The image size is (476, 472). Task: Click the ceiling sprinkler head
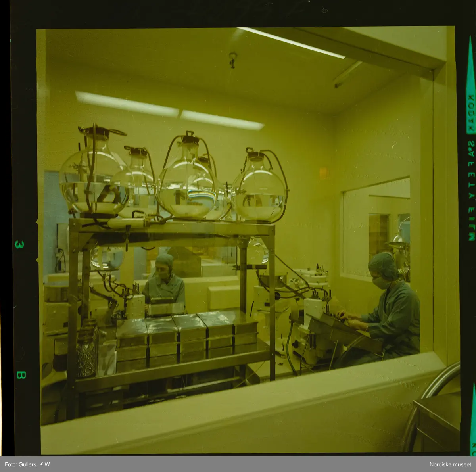232,59
